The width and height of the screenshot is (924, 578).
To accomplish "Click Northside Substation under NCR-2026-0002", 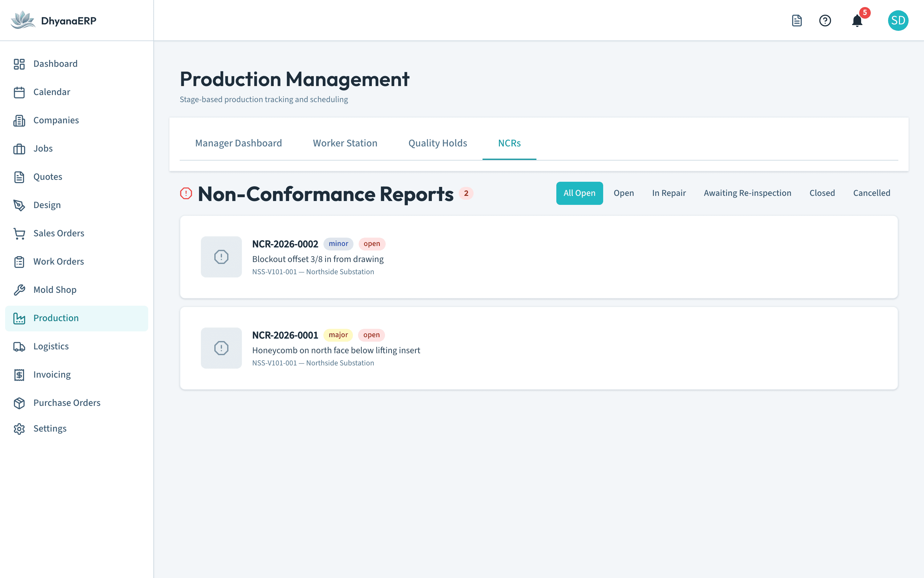I will point(340,272).
